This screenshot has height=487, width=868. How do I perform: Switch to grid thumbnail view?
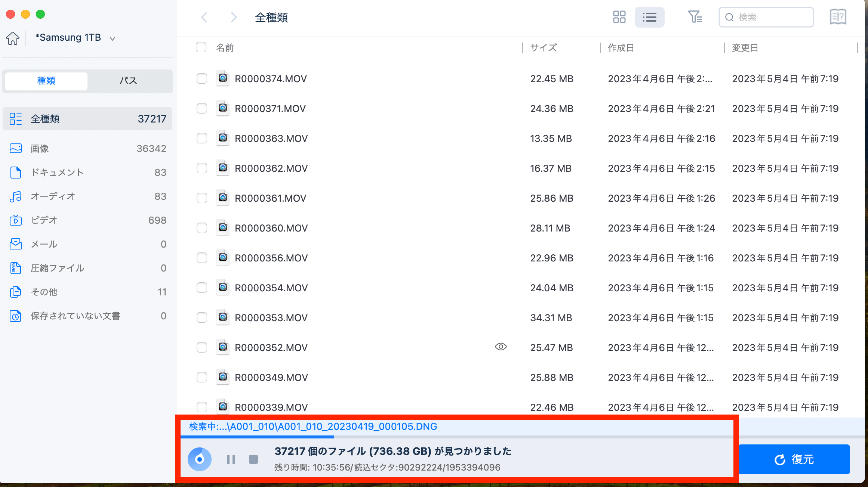pos(619,17)
